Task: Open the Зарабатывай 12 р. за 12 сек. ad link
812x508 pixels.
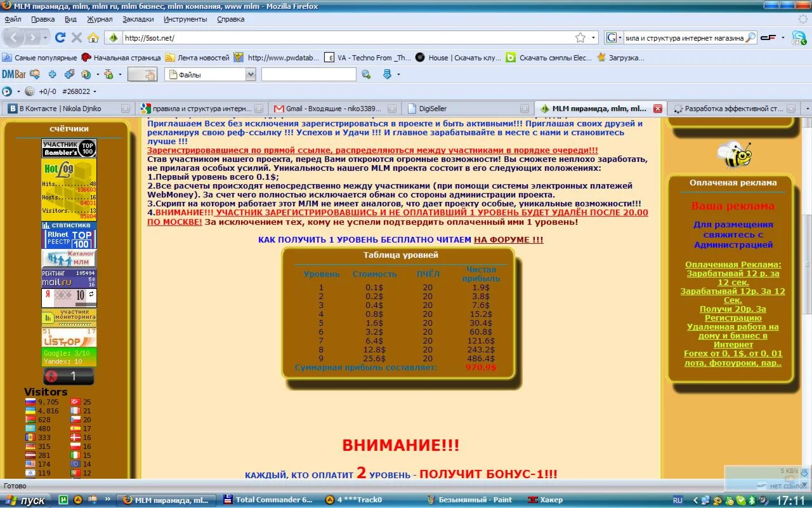Action: click(x=733, y=277)
